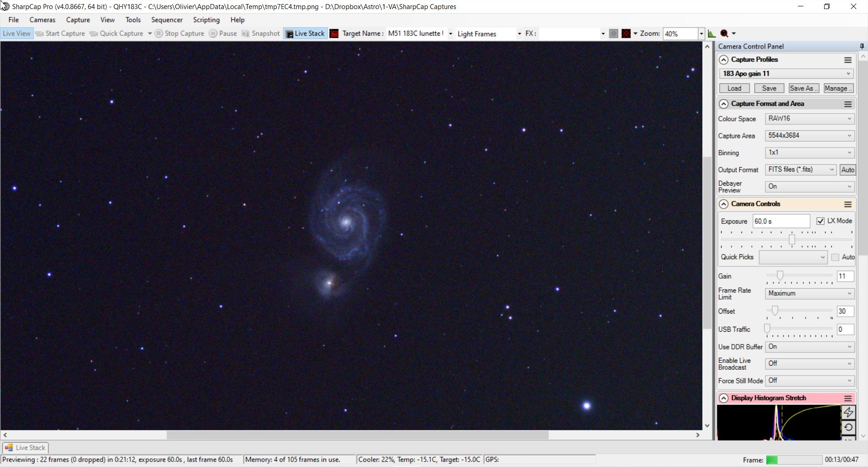
Task: Click the Quick Capture toolbar button
Action: (117, 33)
